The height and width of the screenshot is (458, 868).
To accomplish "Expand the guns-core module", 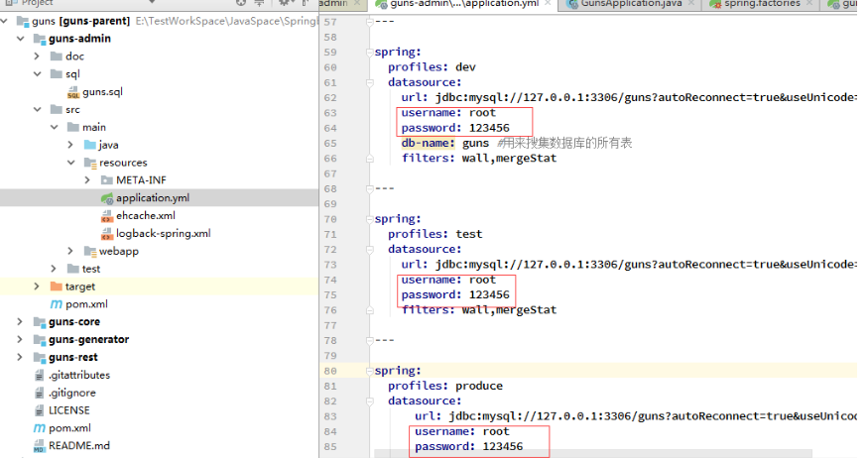I will (x=21, y=322).
